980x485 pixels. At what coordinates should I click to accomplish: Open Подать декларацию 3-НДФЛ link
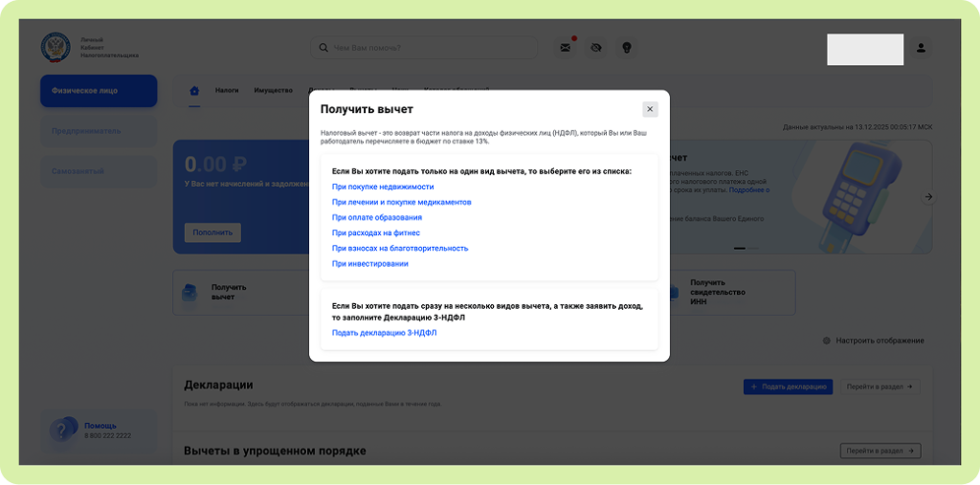pyautogui.click(x=384, y=333)
